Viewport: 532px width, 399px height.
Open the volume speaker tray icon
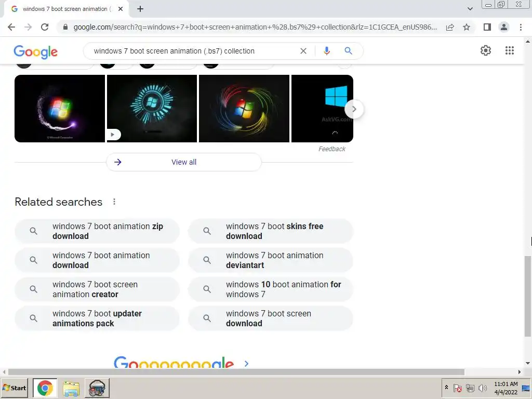[482, 388]
